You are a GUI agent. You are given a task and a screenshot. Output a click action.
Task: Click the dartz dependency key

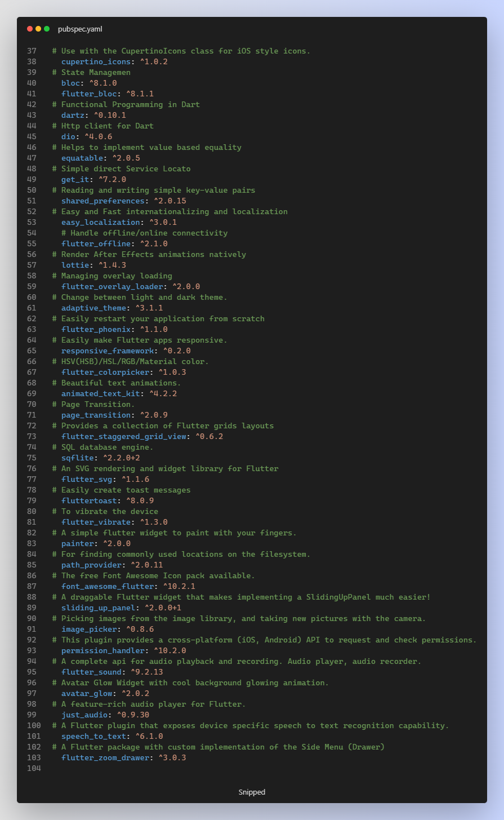[73, 115]
